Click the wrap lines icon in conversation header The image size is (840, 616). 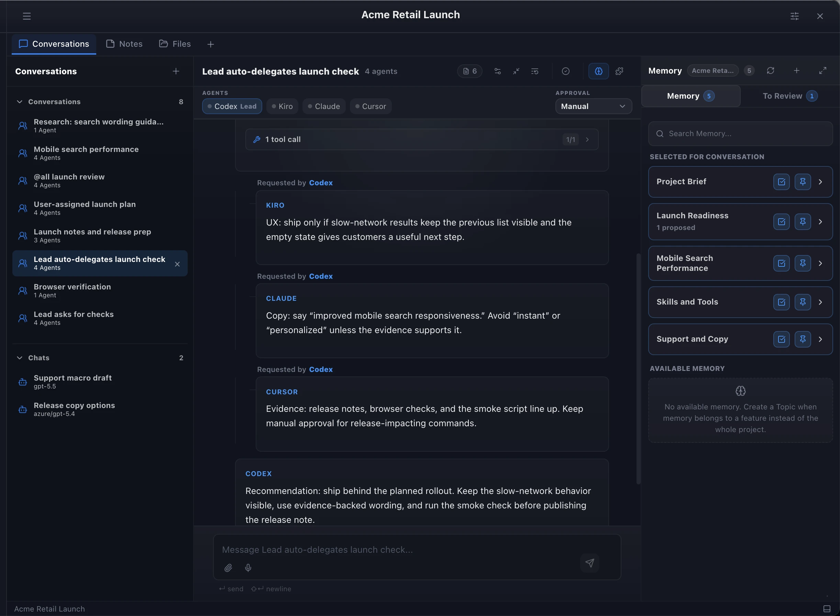click(535, 71)
